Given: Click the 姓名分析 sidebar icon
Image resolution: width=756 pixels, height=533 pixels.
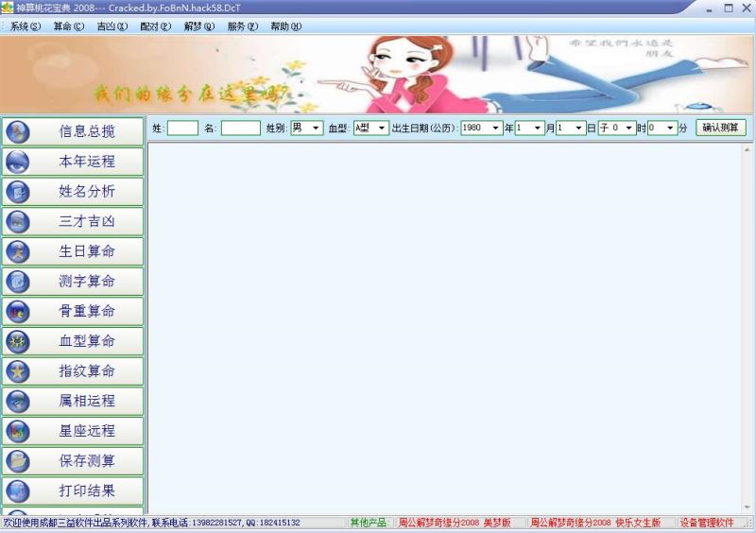Looking at the screenshot, I should (x=18, y=192).
